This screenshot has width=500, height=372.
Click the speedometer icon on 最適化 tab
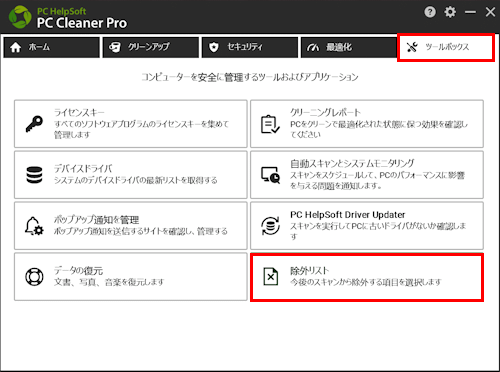click(313, 48)
